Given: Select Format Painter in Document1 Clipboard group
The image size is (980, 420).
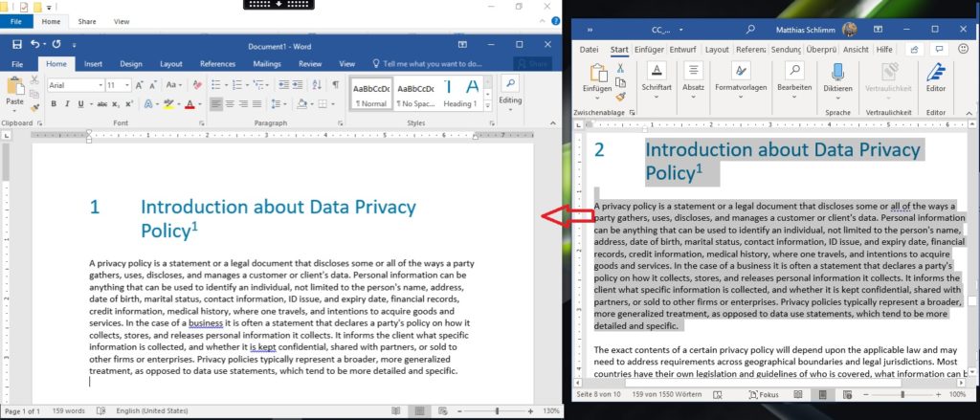Looking at the screenshot, I should tap(35, 107).
